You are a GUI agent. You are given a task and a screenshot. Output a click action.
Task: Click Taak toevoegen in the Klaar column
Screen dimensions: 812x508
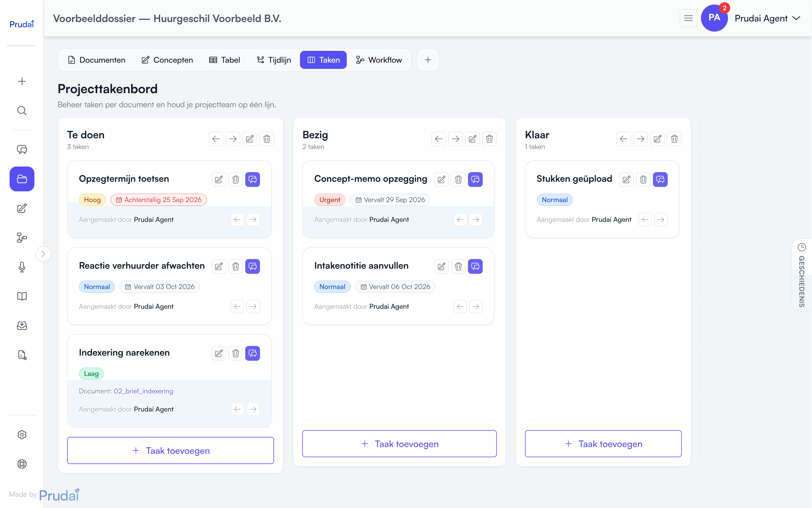tap(603, 444)
